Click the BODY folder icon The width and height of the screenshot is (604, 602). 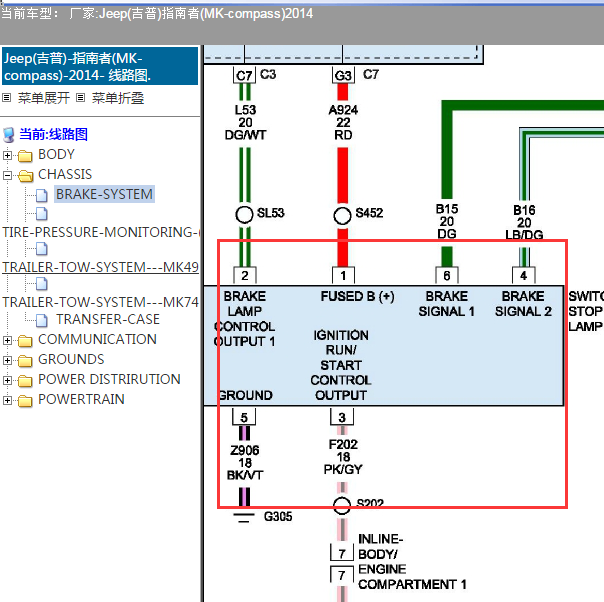tap(25, 155)
